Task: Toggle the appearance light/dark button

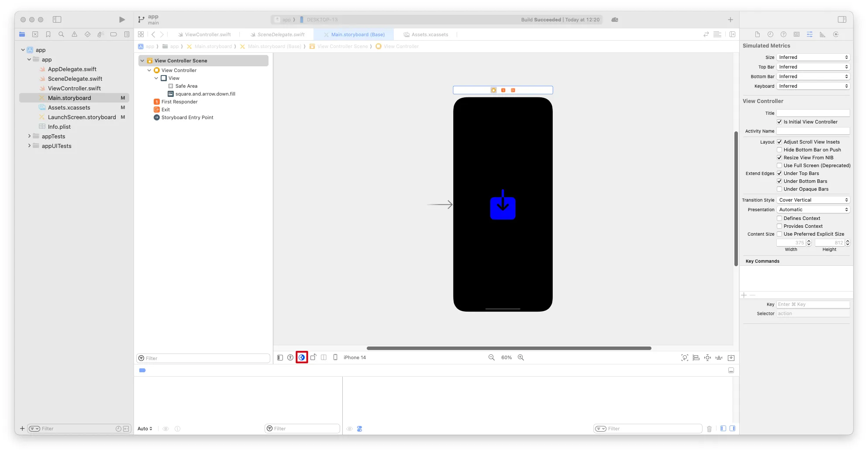Action: pyautogui.click(x=302, y=357)
